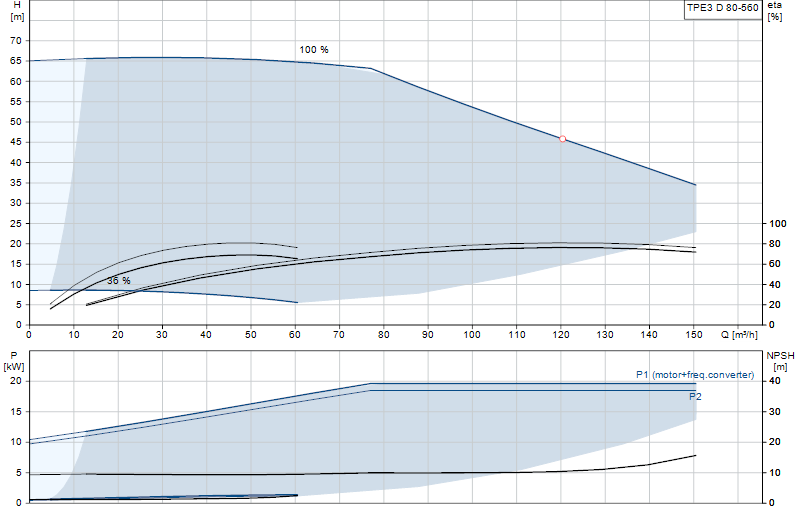Click the 140 tick on the Q axis
Viewport: 800px width, 520px height.
pos(649,335)
